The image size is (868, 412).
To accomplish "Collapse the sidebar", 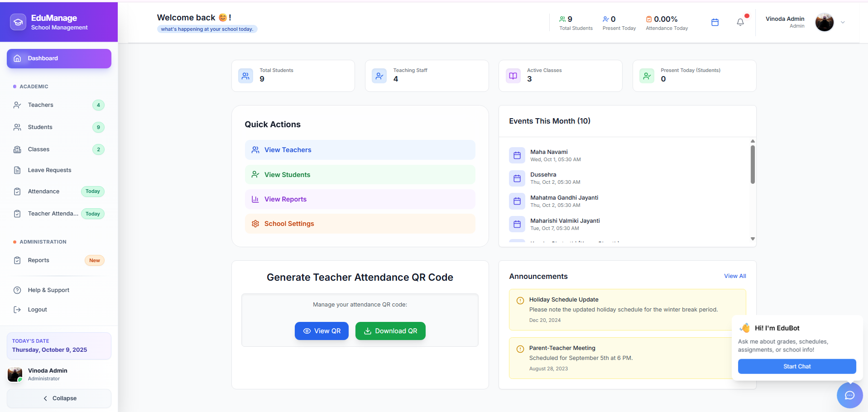I will pos(59,398).
